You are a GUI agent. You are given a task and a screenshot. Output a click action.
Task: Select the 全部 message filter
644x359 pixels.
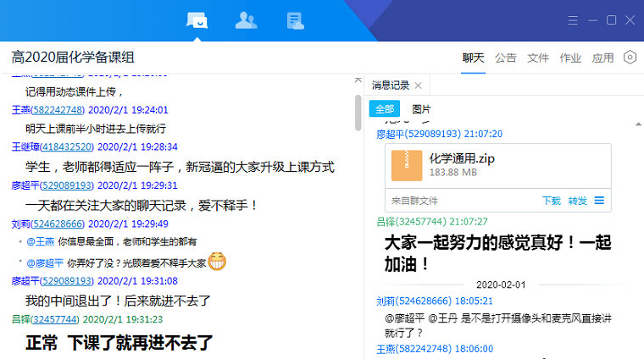384,109
